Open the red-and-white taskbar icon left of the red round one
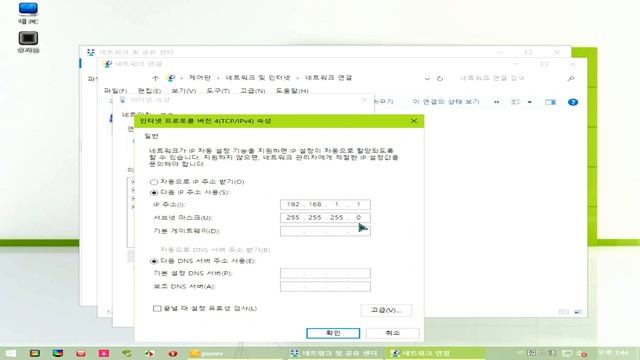The image size is (640, 360). click(150, 353)
